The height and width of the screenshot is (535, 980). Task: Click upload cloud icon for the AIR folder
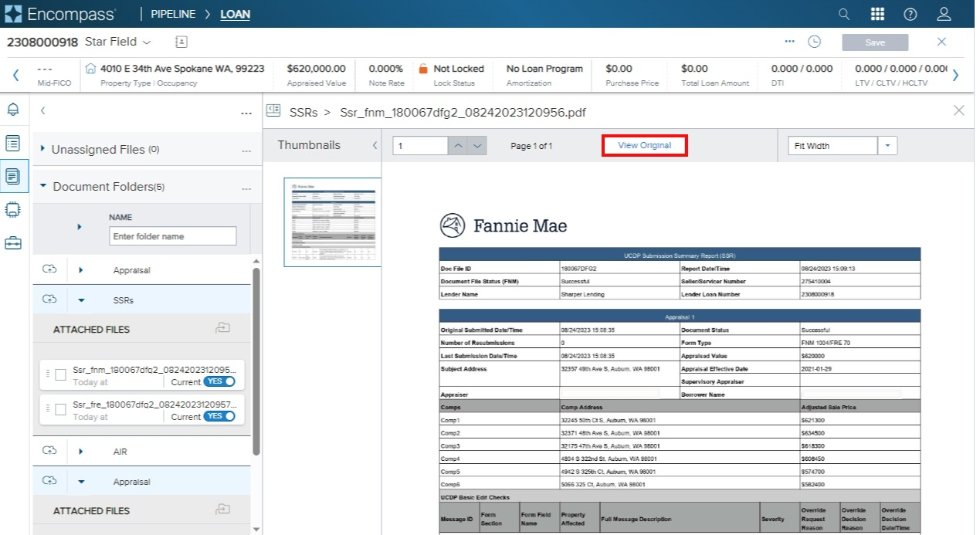49,450
